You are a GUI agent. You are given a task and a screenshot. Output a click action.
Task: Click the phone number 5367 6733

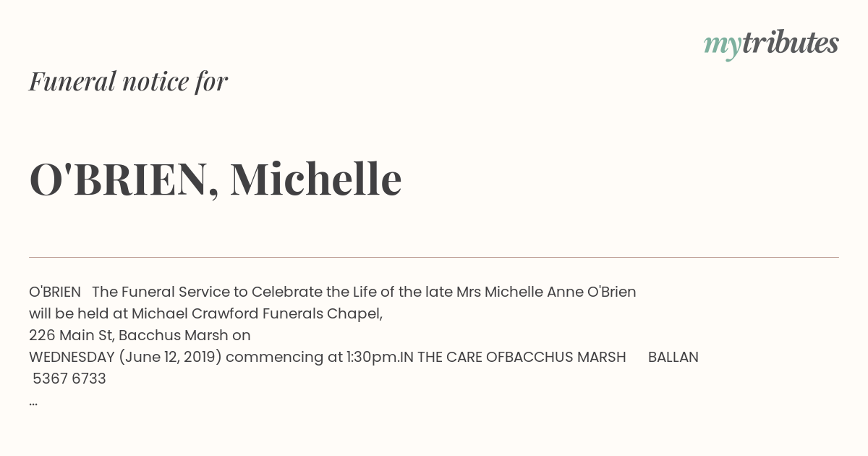pyautogui.click(x=69, y=379)
